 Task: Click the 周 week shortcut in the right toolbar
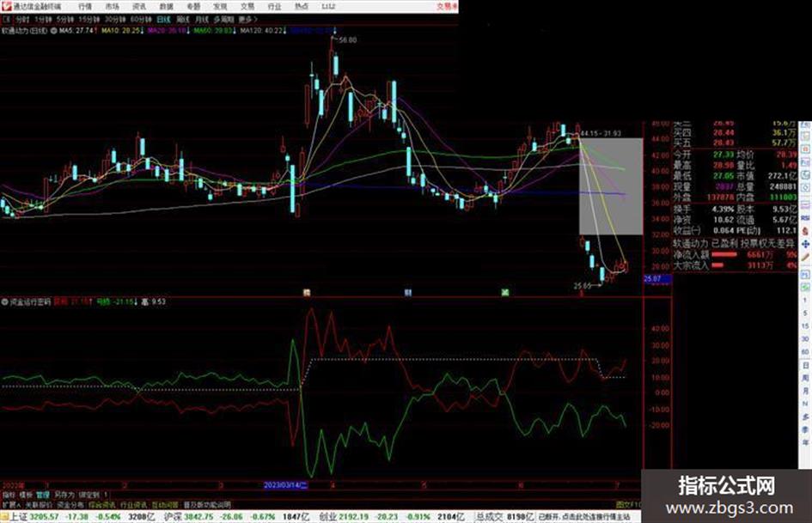click(x=806, y=378)
